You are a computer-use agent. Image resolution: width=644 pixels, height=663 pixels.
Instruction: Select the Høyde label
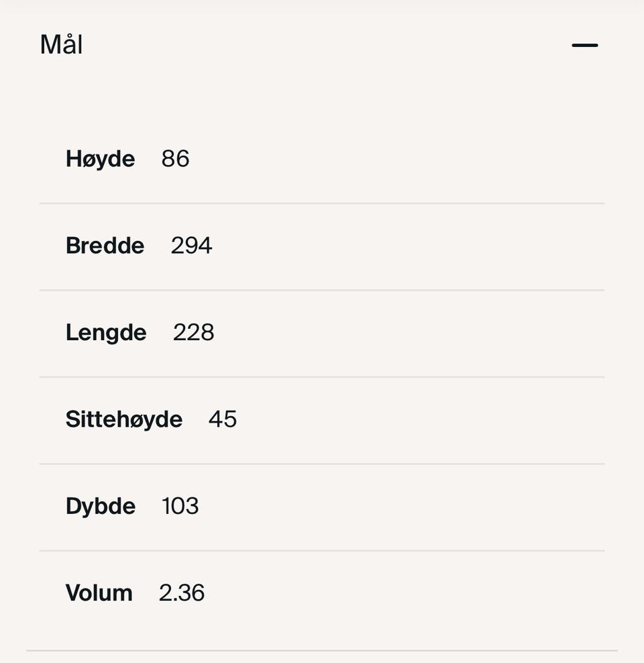coord(100,159)
